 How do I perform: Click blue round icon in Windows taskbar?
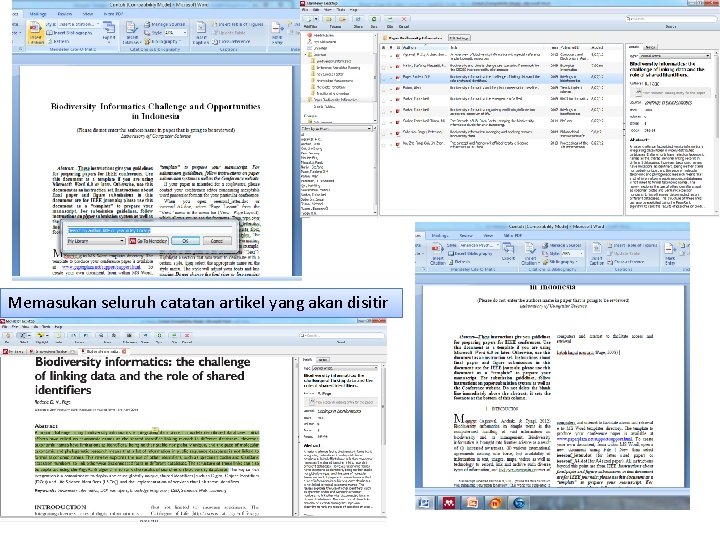pyautogui.click(x=519, y=503)
